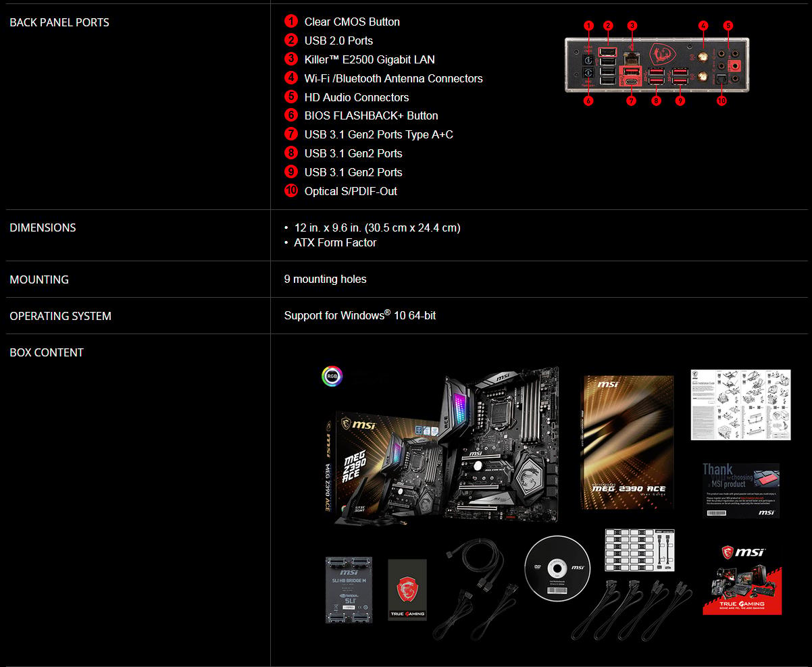Click the '9 mounting holes' text
Image resolution: width=812 pixels, height=667 pixels.
click(x=325, y=279)
